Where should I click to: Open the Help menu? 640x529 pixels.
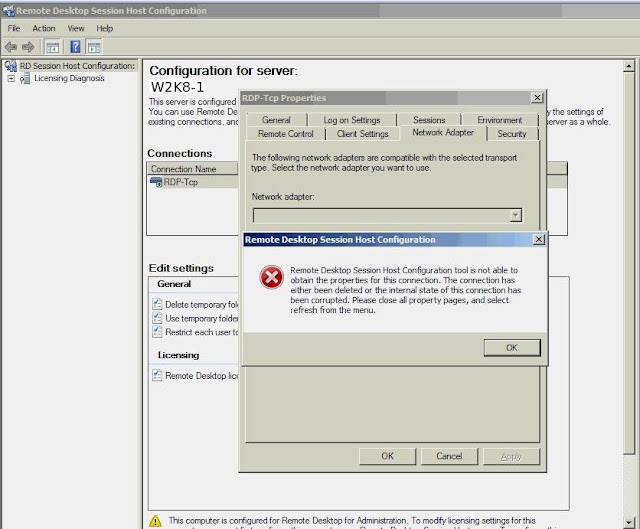(104, 28)
